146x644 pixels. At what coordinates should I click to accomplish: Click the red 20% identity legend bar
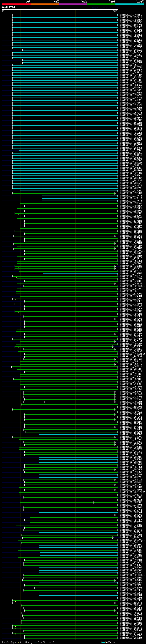tap(16, 4)
